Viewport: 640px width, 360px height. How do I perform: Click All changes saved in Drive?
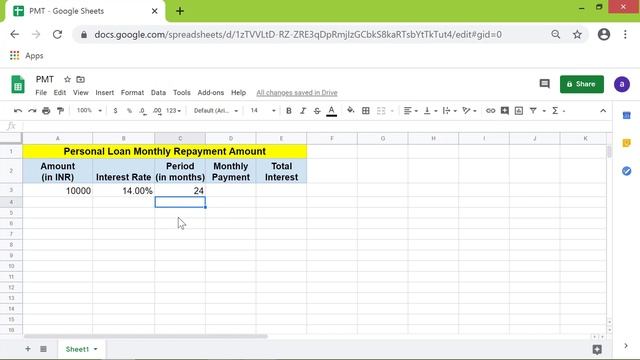tap(297, 93)
